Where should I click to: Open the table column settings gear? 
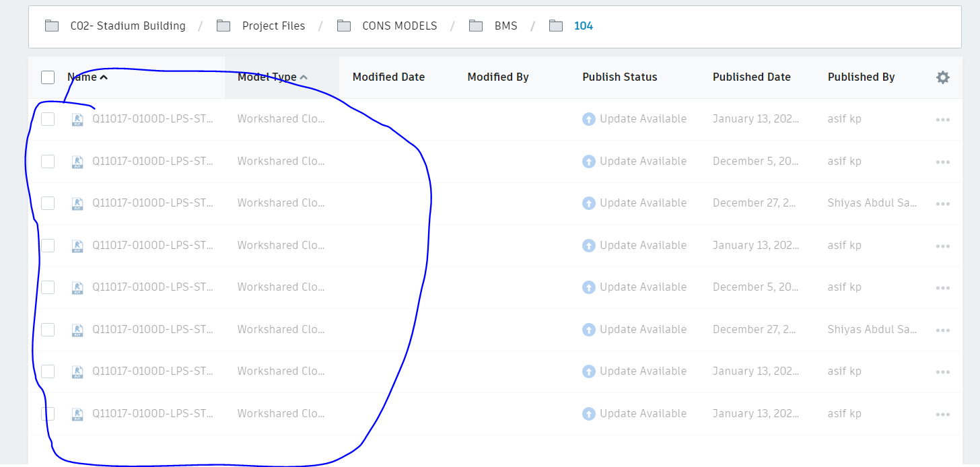click(942, 77)
